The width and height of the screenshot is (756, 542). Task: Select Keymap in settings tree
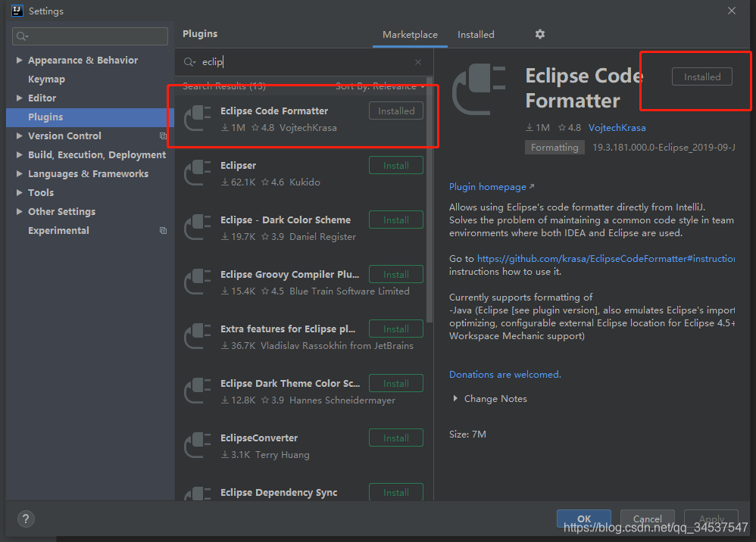coord(46,79)
